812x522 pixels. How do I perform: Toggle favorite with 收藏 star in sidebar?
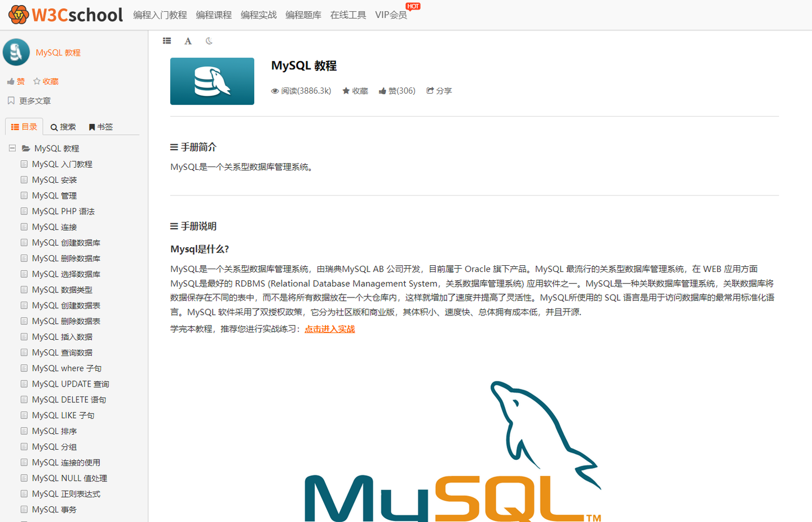[x=45, y=81]
